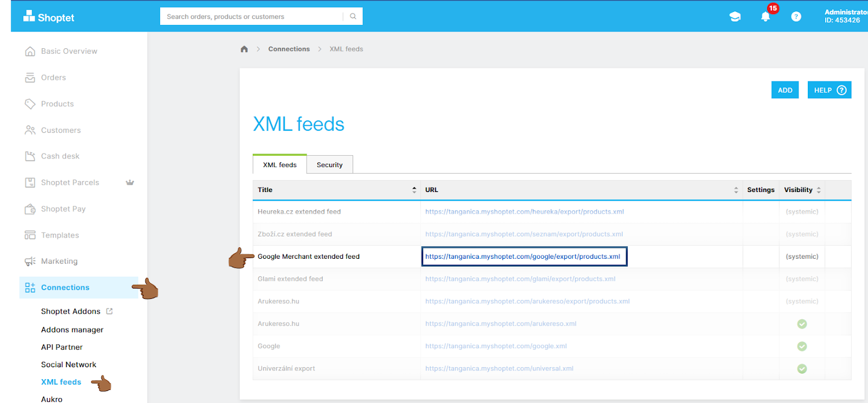Switch to the Security tab
868x403 pixels.
(330, 164)
